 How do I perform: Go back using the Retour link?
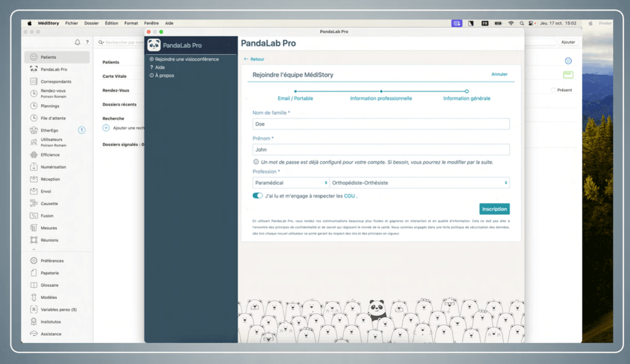pyautogui.click(x=254, y=59)
